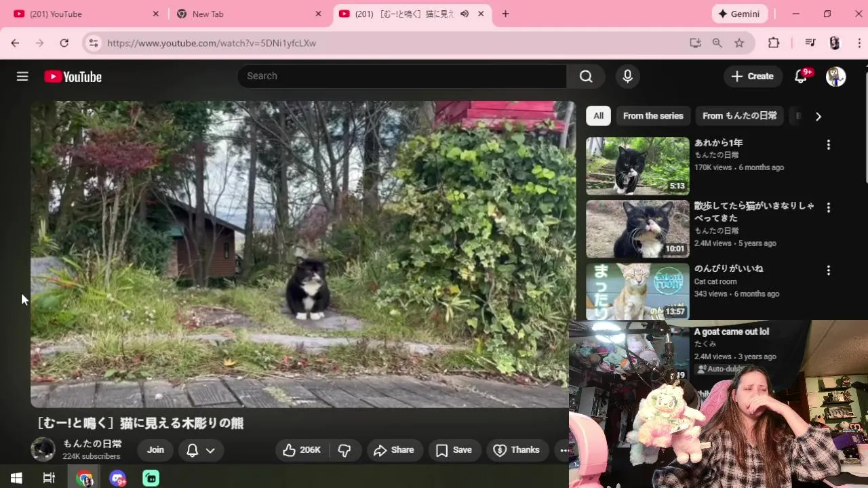This screenshot has height=488, width=868.
Task: Open Task View on taskbar
Action: coord(49,479)
